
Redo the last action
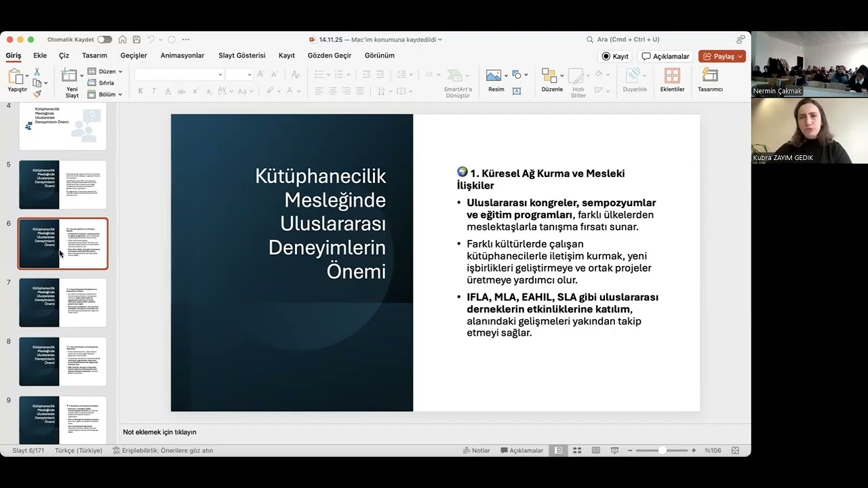point(172,40)
